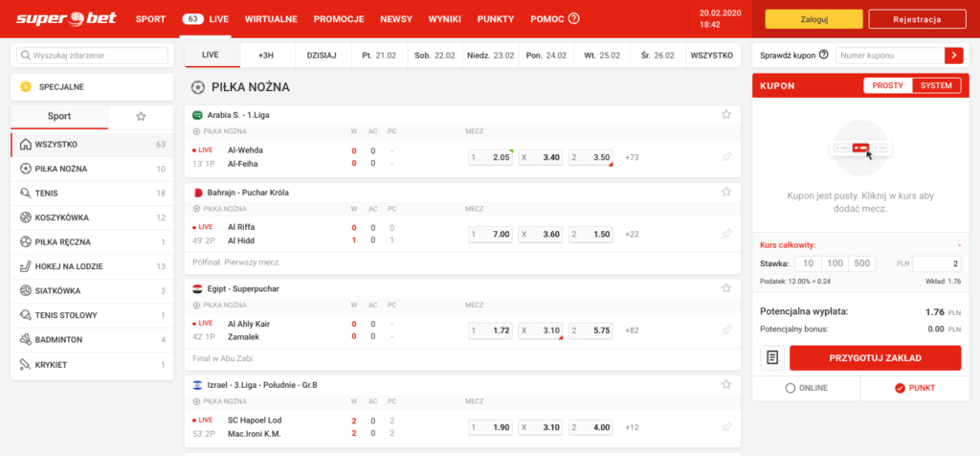Click the Krykiet bat icon
The image size is (980, 456).
(26, 365)
